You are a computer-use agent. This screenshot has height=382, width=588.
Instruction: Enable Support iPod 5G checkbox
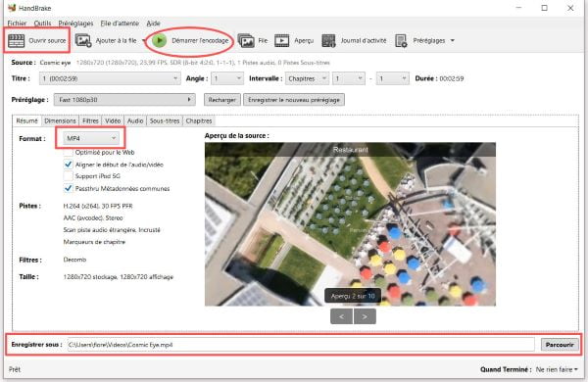(68, 176)
